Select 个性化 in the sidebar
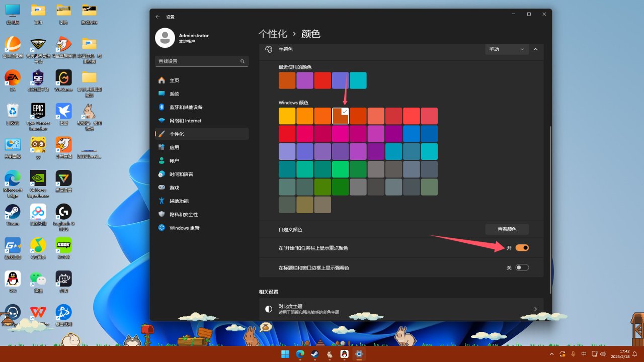 coord(202,134)
